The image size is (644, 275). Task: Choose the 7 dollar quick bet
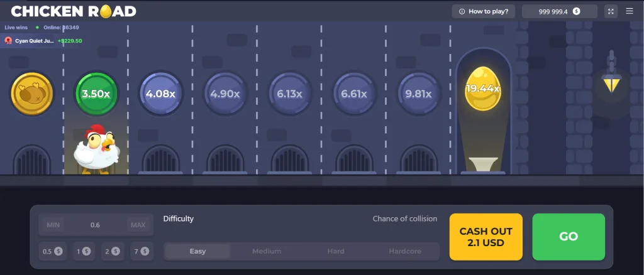[142, 251]
